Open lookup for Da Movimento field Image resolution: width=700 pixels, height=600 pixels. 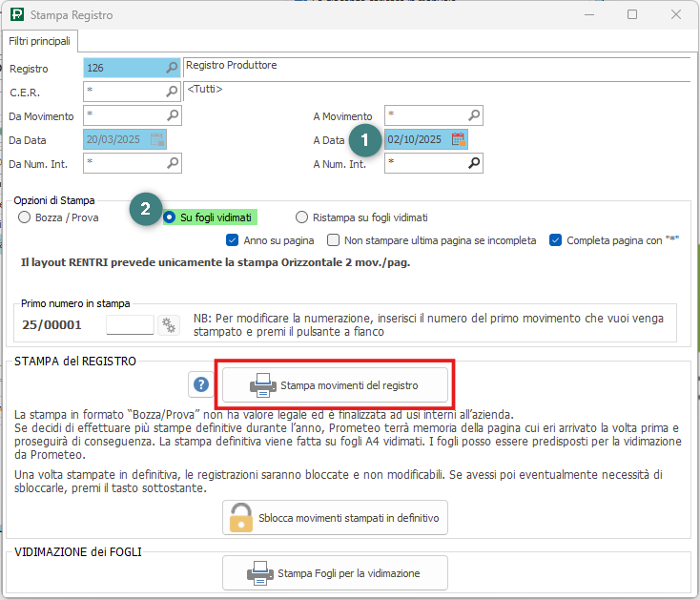[172, 115]
